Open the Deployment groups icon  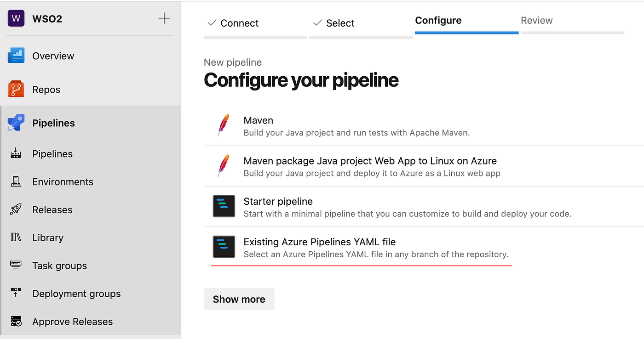16,294
